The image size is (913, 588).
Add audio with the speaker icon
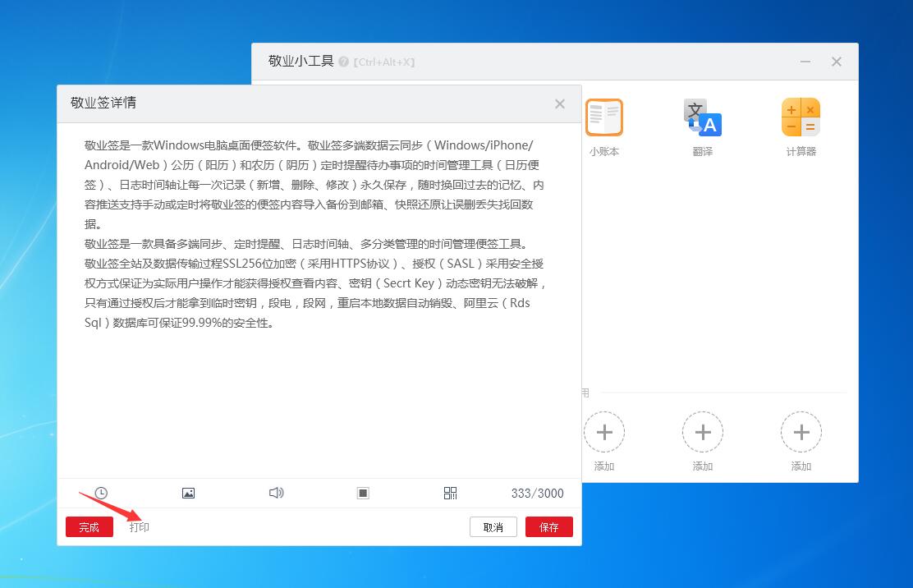tap(276, 493)
